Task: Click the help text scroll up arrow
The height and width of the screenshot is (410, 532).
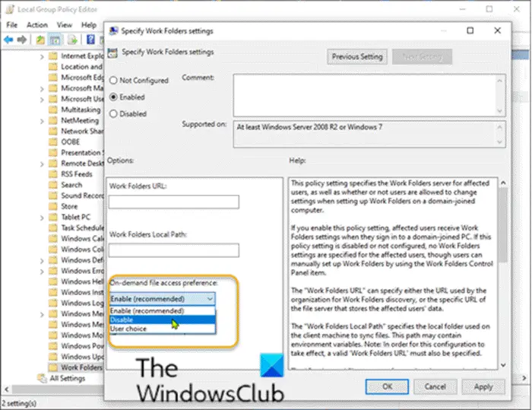Action: click(503, 183)
